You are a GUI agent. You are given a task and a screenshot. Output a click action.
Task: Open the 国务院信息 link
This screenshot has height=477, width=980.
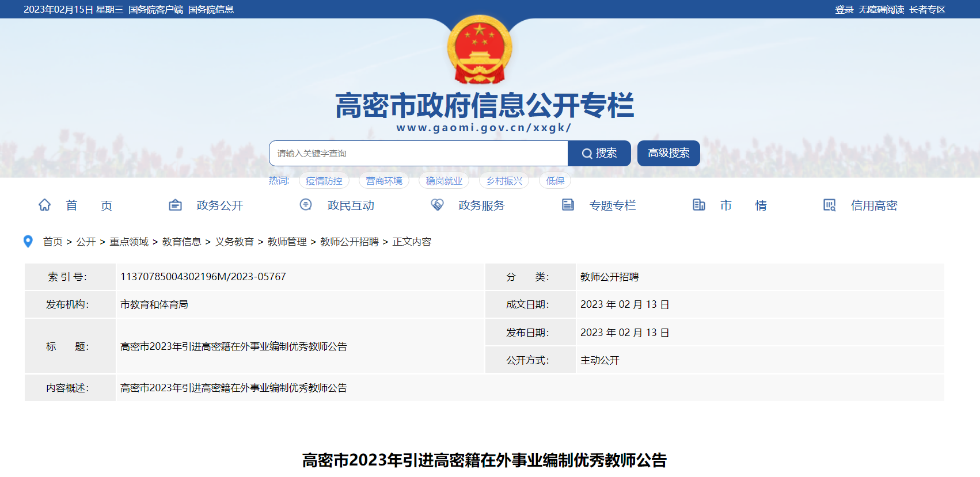coord(211,10)
